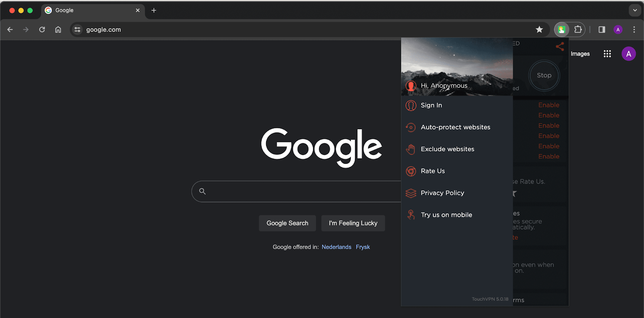
Task: Open the Chrome side panel
Action: tap(602, 29)
